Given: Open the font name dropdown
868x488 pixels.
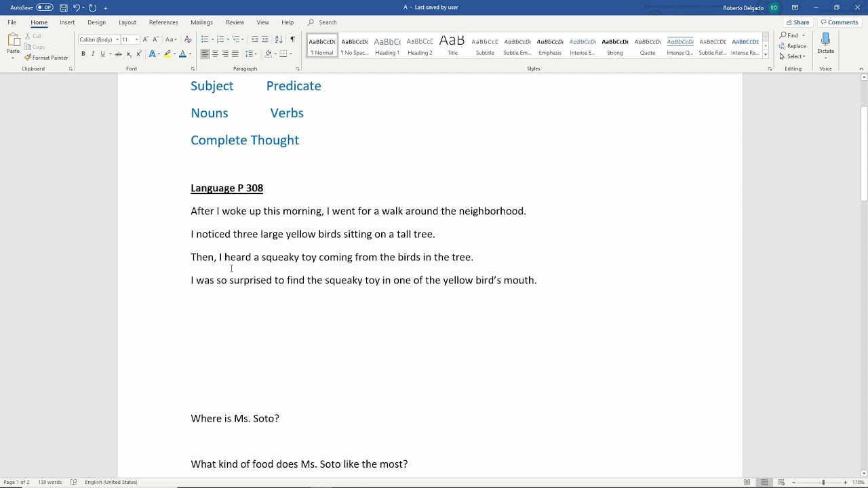Looking at the screenshot, I should [x=117, y=39].
